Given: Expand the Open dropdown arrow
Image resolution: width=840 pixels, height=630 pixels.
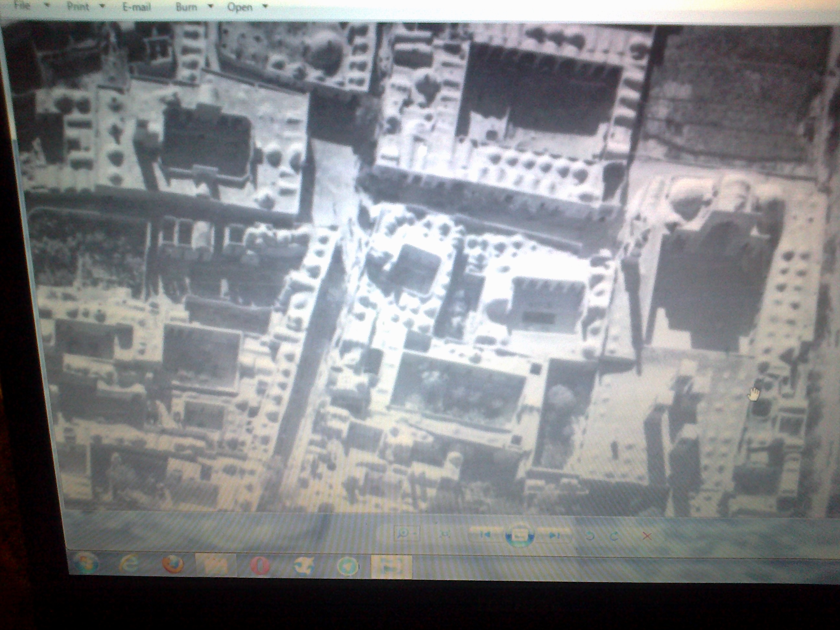Looking at the screenshot, I should pyautogui.click(x=265, y=7).
